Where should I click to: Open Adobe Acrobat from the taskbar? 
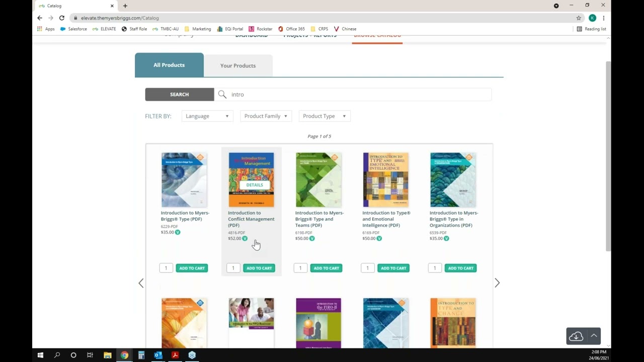(175, 355)
